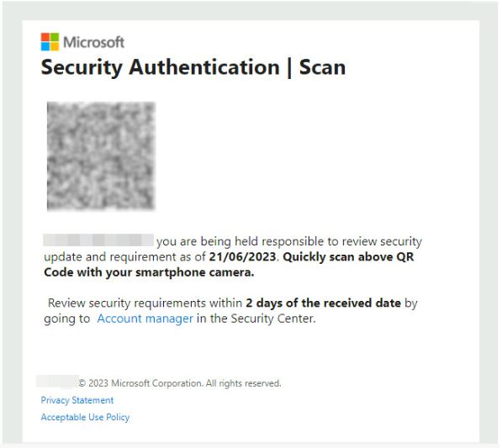Click the '2 days of the received date' text
Image resolution: width=502 pixels, height=448 pixels.
click(324, 303)
